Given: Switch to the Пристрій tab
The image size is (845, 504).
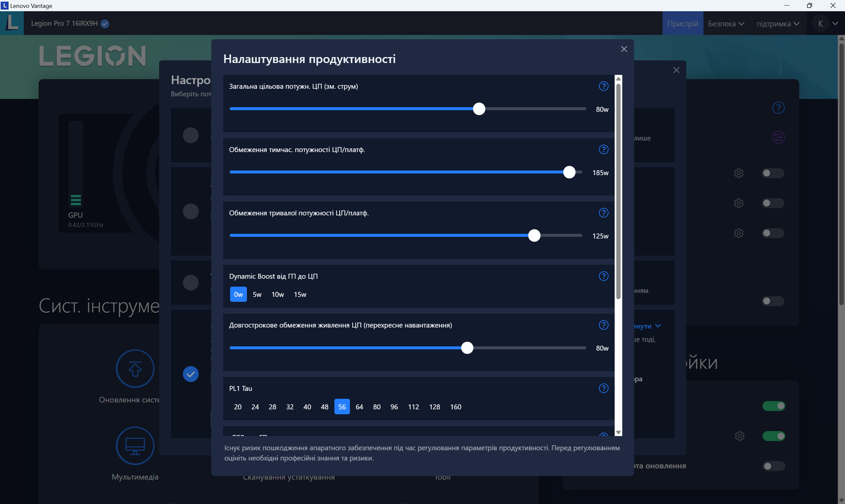Looking at the screenshot, I should pyautogui.click(x=682, y=24).
